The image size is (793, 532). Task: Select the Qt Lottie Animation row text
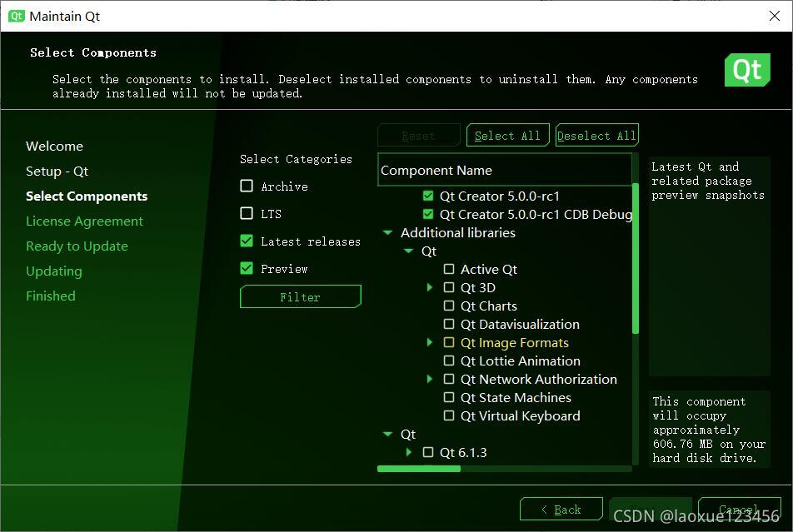click(520, 360)
